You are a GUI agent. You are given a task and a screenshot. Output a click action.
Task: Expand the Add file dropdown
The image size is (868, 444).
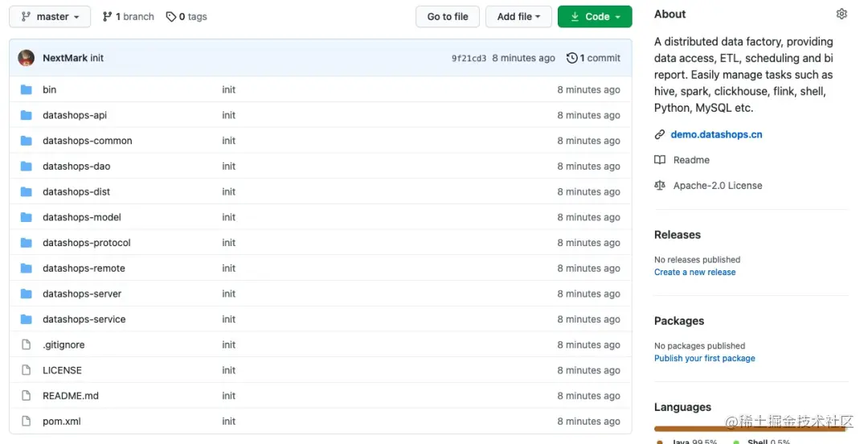(518, 17)
